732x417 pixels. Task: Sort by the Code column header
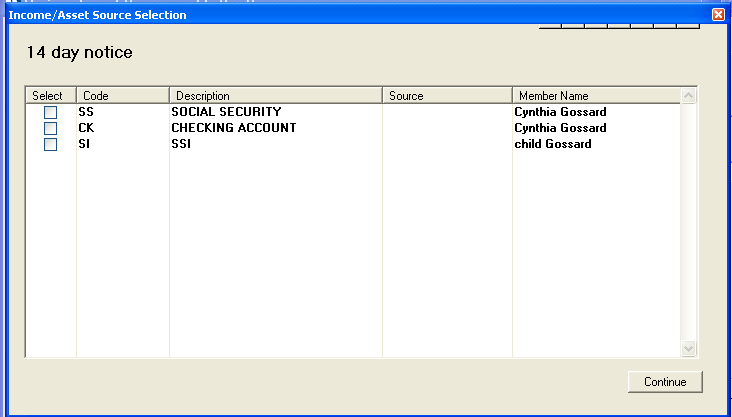pos(122,96)
